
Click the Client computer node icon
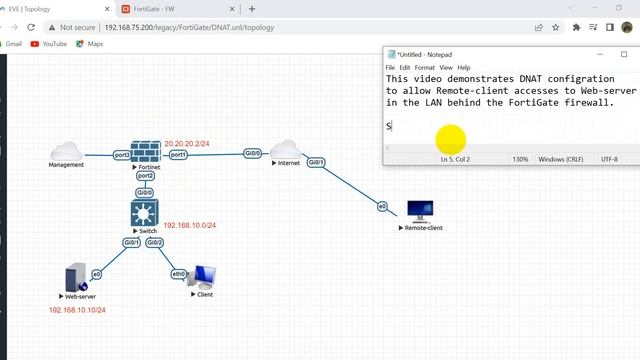(202, 278)
